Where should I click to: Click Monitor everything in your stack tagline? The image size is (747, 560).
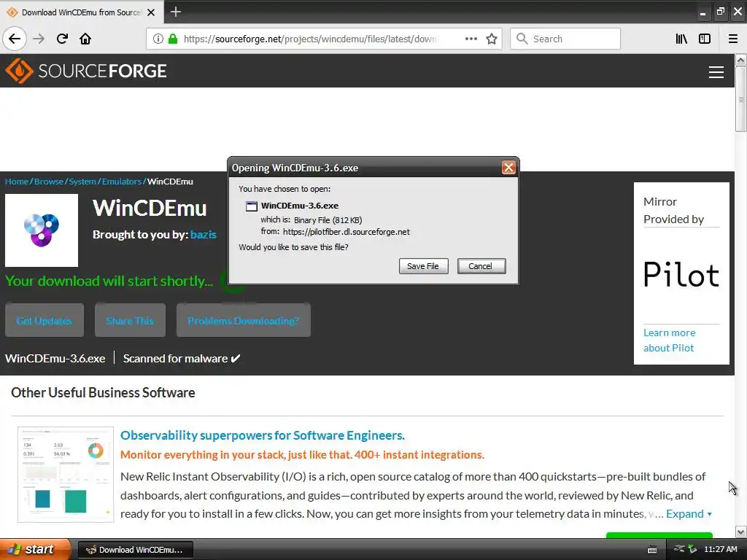(302, 455)
